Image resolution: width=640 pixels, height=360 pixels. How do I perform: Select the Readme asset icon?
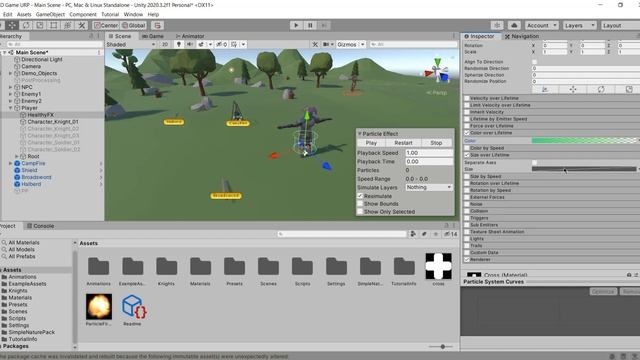coord(133,307)
